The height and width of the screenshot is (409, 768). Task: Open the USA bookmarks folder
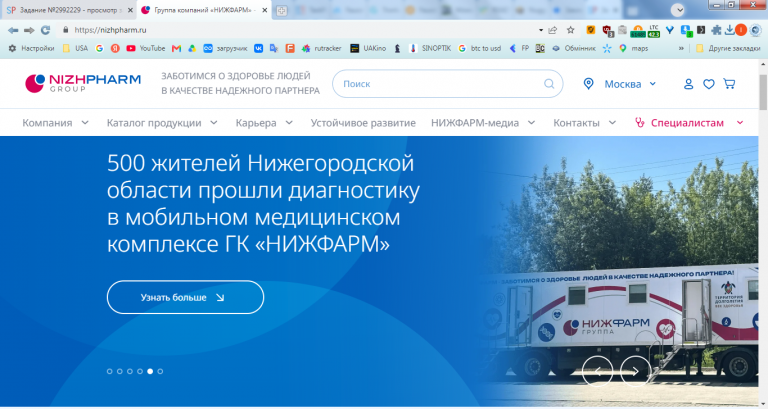[x=75, y=48]
